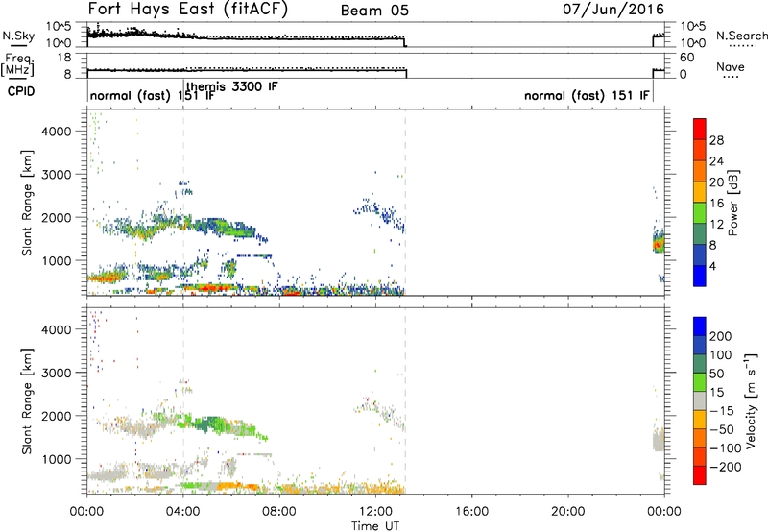Pick green Velocity segment between 15 and 50
The width and height of the screenshot is (768, 532).
coord(700,382)
